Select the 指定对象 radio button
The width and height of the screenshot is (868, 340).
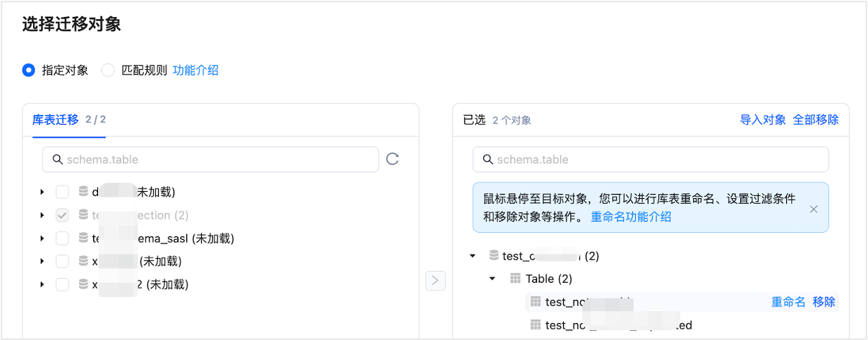(x=28, y=70)
